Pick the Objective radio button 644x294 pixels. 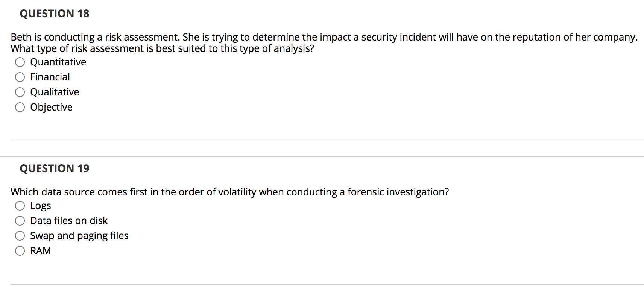20,107
